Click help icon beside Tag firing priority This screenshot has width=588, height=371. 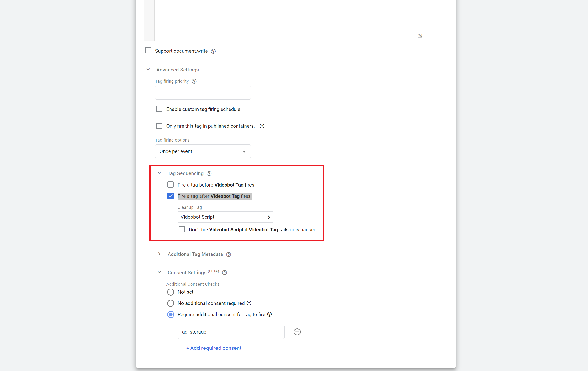tap(194, 81)
